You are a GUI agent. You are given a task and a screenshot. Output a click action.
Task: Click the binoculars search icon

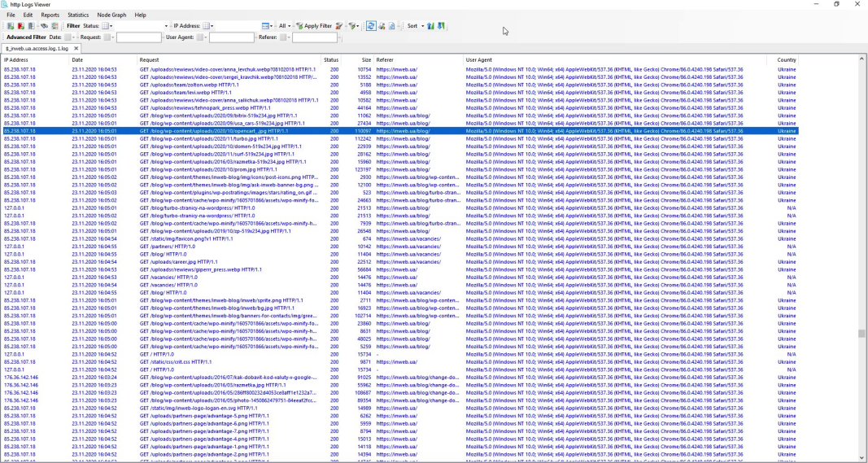click(44, 26)
